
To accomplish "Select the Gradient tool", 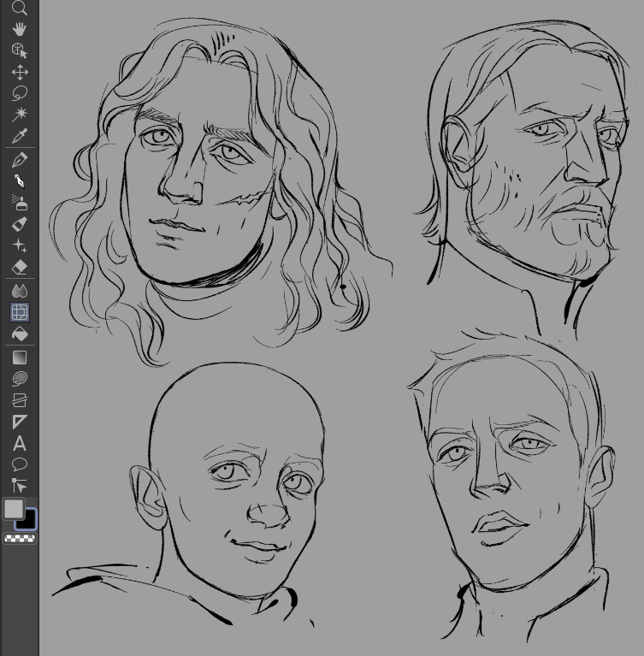I will pyautogui.click(x=20, y=358).
